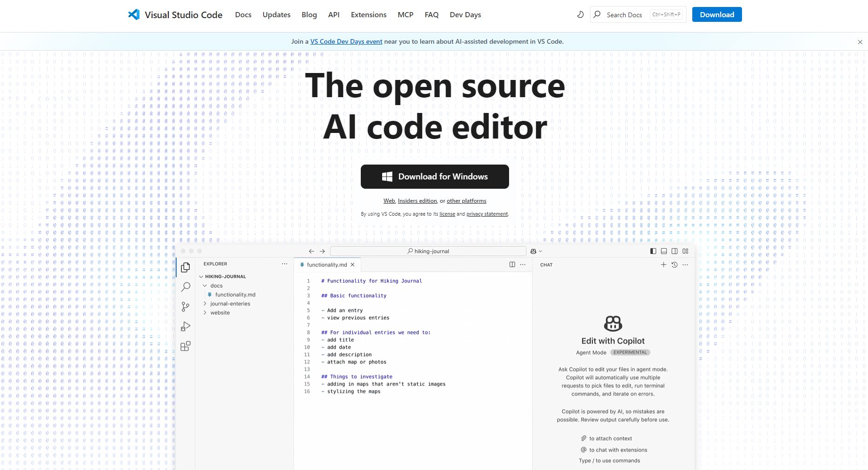
Task: Click the Search Docs input field
Action: coord(638,14)
